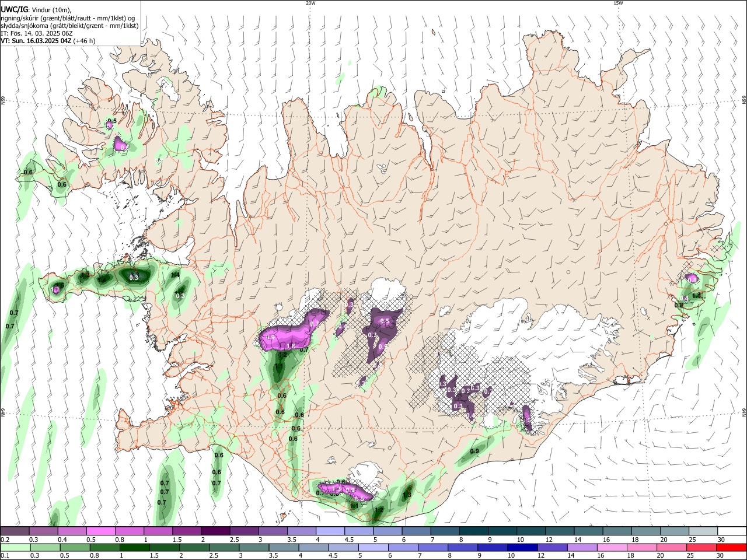Click snow legend swatch between 3 and 3.5
Screen dimensions: 747x560
click(273, 531)
